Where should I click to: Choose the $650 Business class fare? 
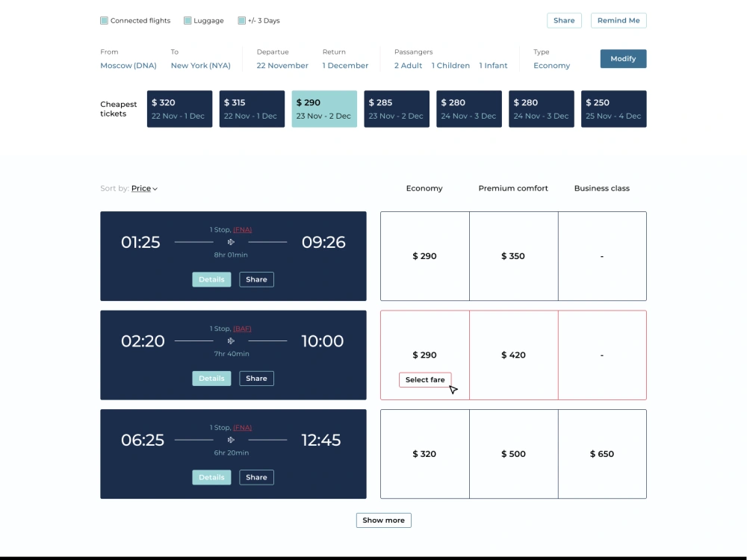[x=602, y=454]
